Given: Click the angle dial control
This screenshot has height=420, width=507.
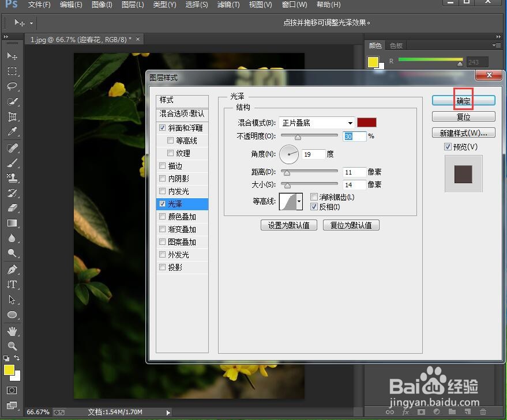Looking at the screenshot, I should [x=289, y=154].
